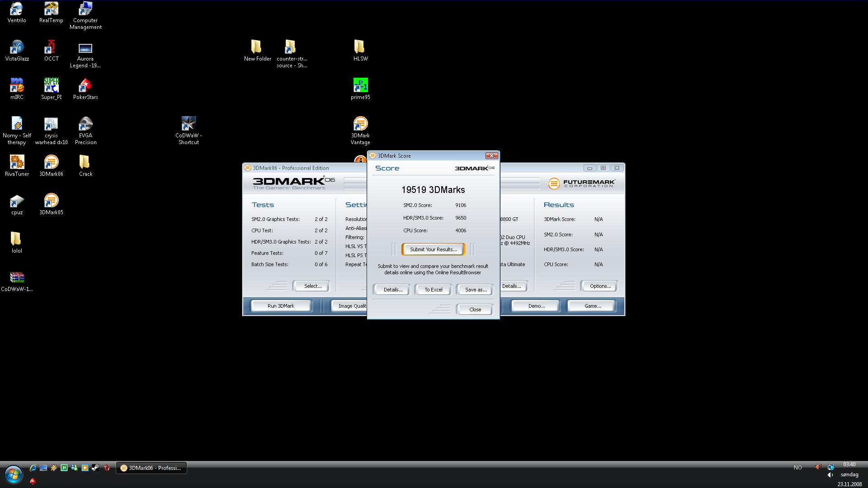Select the CoDWaW-1 archive on the desktop

(x=17, y=281)
